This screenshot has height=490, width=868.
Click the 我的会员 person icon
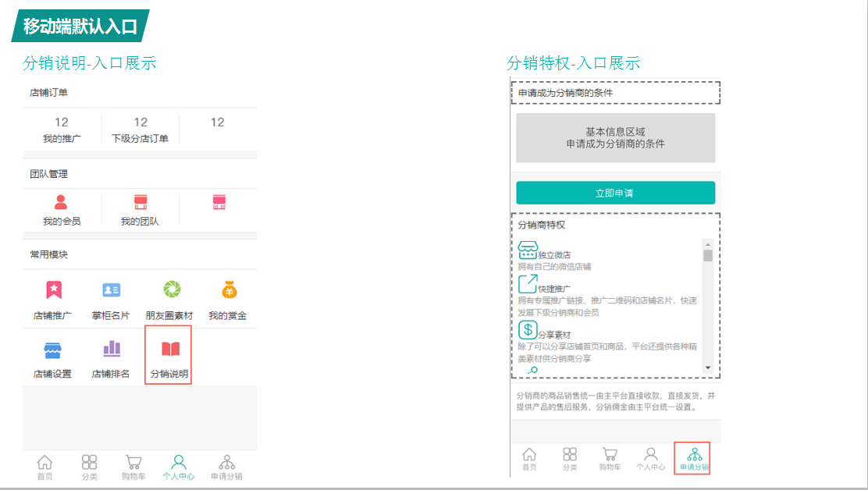pyautogui.click(x=61, y=203)
